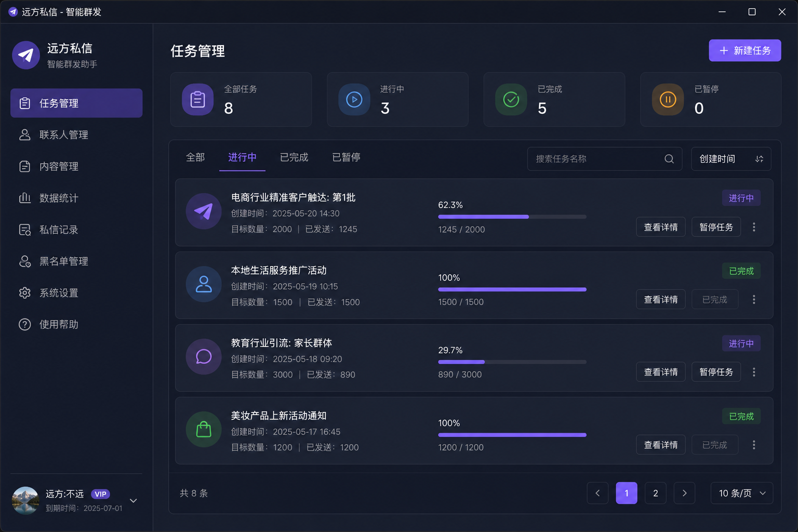Click the shopping bag icon of 美妆产品 task
The width and height of the screenshot is (798, 532).
click(x=204, y=430)
